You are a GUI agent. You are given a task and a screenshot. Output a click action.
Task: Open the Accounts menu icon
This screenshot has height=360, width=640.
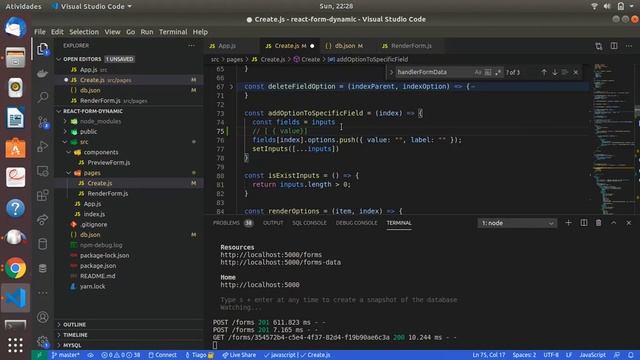[42, 317]
